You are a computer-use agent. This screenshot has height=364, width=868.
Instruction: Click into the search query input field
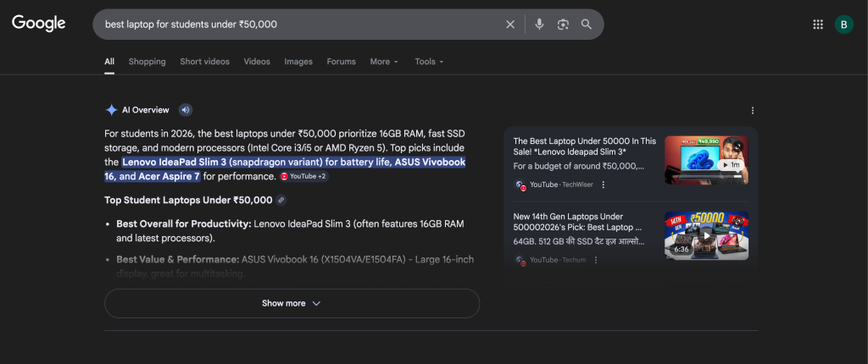[x=297, y=25]
